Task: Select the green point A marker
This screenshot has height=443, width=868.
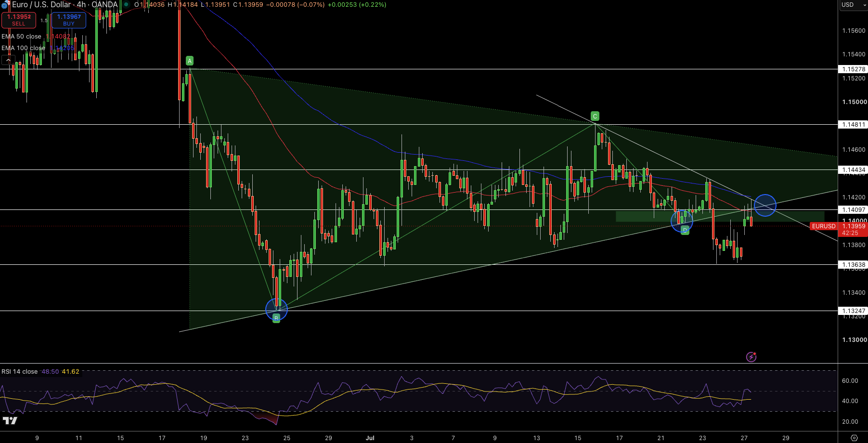Action: 190,61
